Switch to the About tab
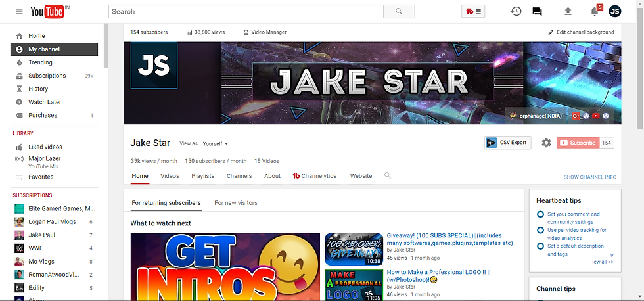The image size is (644, 301). click(272, 175)
